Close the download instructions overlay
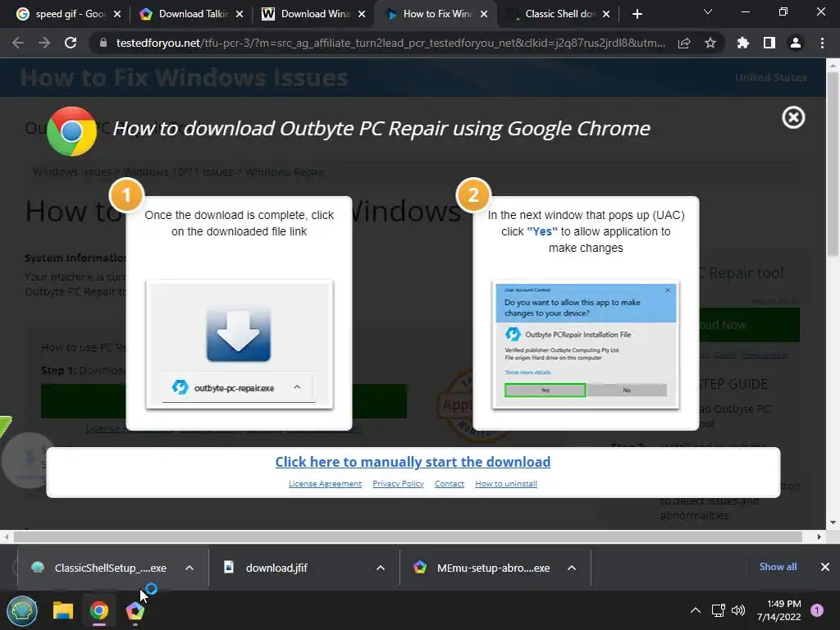The image size is (840, 630). [x=793, y=117]
